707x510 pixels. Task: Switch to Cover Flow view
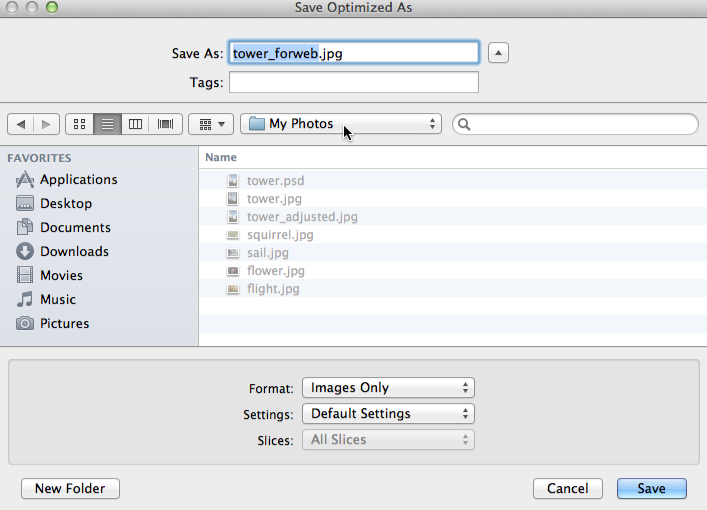[165, 124]
